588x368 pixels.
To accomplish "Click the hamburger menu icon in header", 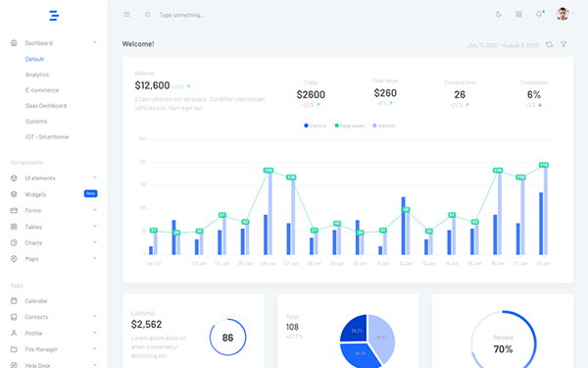I will click(x=126, y=15).
